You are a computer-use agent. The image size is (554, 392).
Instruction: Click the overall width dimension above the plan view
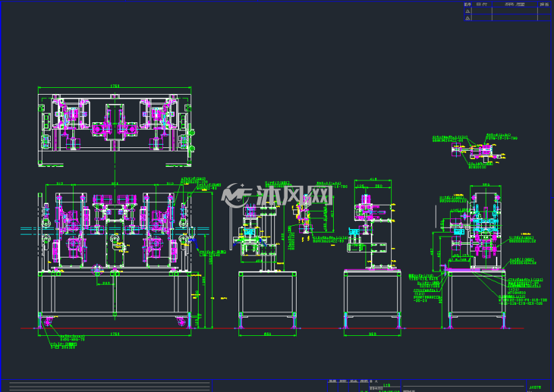[x=115, y=86]
